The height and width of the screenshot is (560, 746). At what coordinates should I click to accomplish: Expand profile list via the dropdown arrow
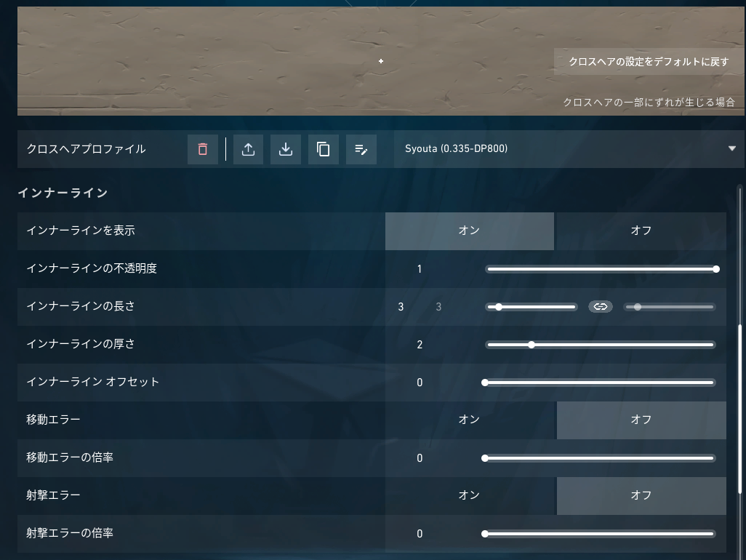coord(732,149)
